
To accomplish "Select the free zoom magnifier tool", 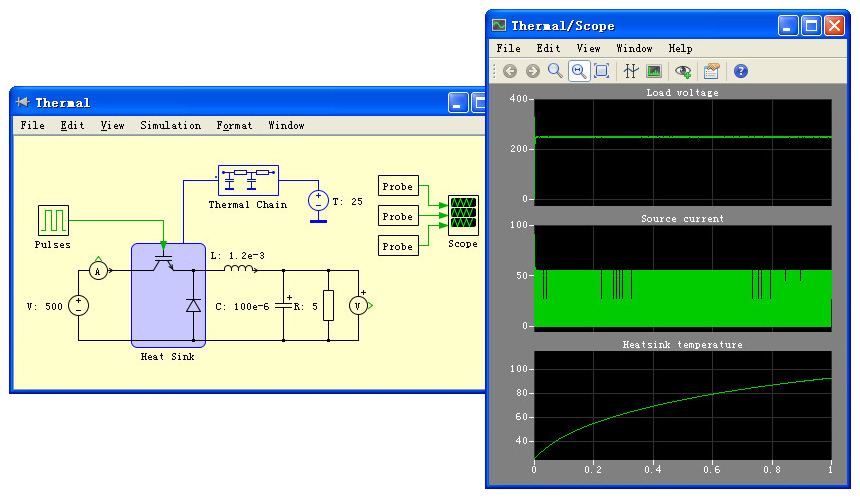I will [x=555, y=71].
